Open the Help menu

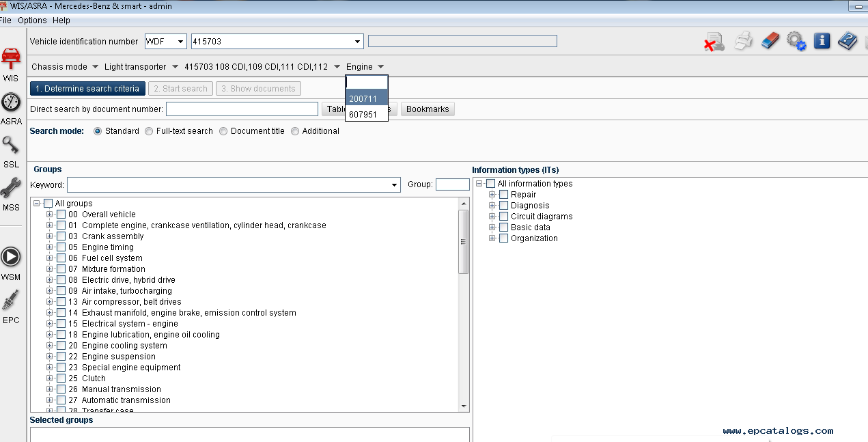61,20
